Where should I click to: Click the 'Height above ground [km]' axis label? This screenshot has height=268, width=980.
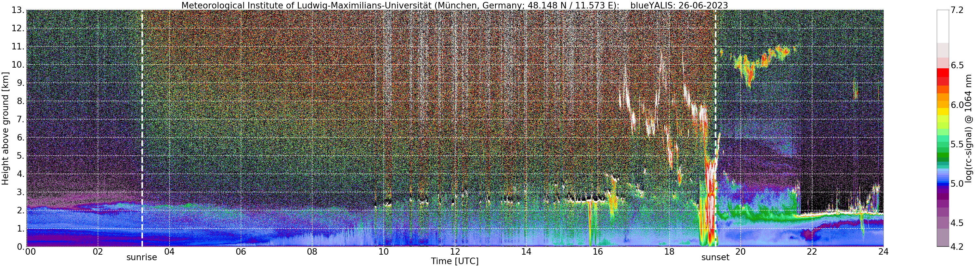tap(5, 128)
